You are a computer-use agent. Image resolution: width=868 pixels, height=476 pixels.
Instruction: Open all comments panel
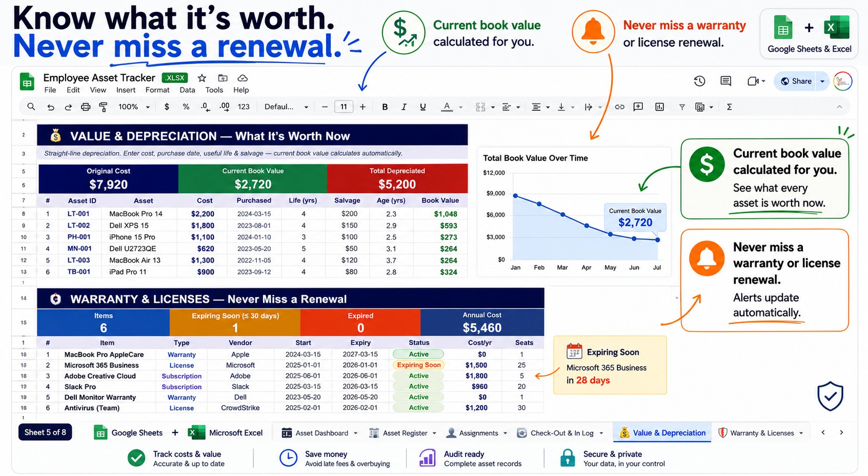click(725, 81)
